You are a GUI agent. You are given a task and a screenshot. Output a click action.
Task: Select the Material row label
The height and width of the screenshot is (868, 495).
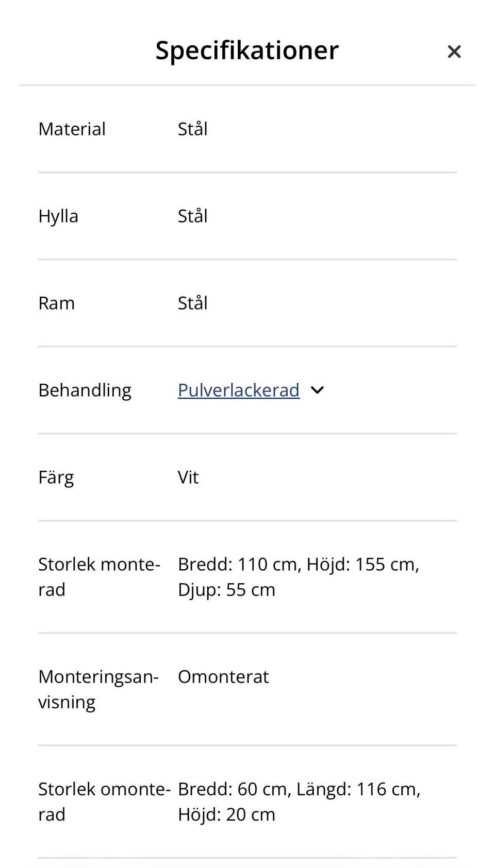coord(72,129)
